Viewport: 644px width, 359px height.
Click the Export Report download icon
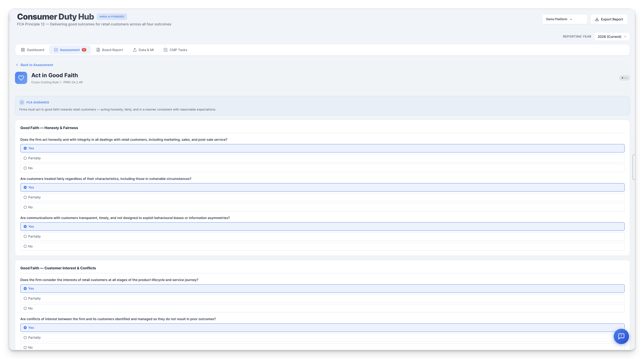point(597,19)
